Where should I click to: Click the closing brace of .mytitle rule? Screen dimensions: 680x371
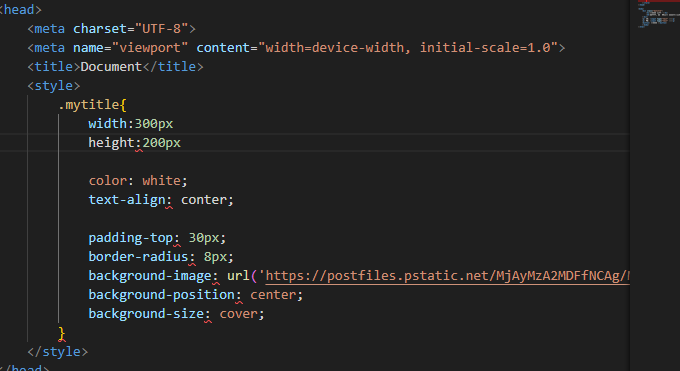pos(62,333)
